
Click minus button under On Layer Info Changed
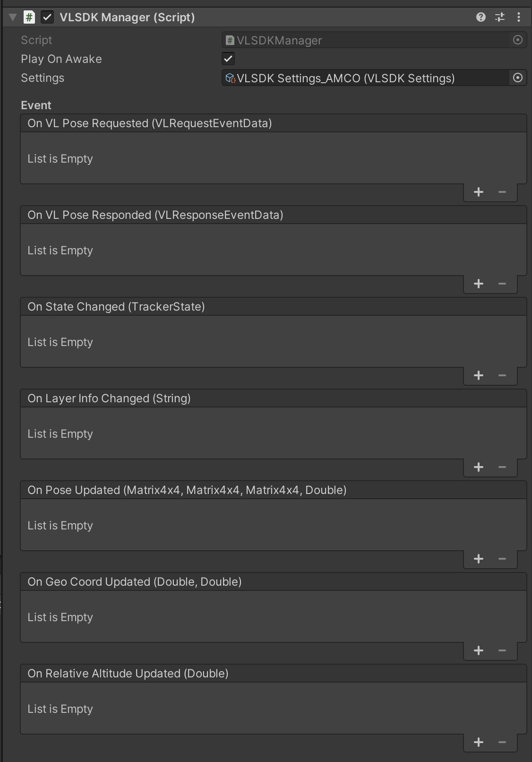[x=502, y=467]
